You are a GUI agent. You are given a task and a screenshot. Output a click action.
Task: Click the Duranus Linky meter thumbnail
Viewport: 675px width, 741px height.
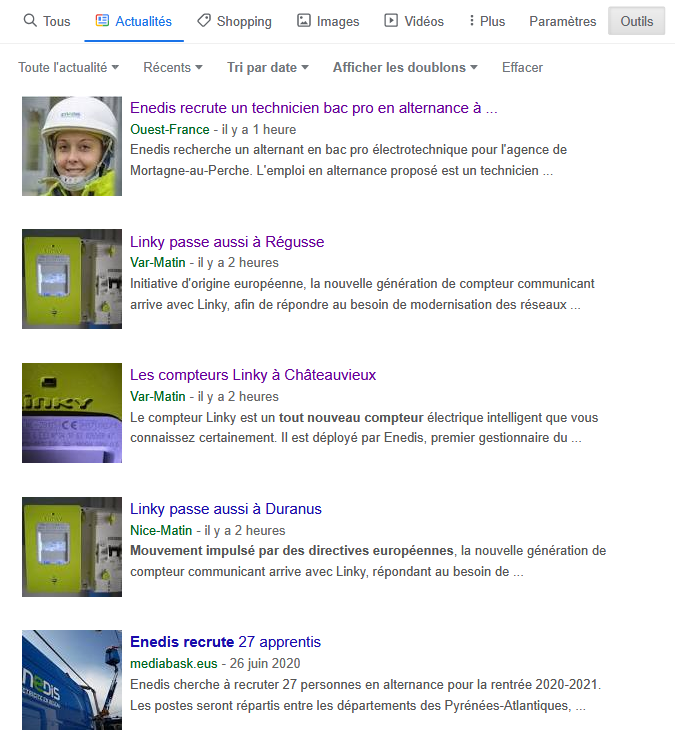point(72,547)
